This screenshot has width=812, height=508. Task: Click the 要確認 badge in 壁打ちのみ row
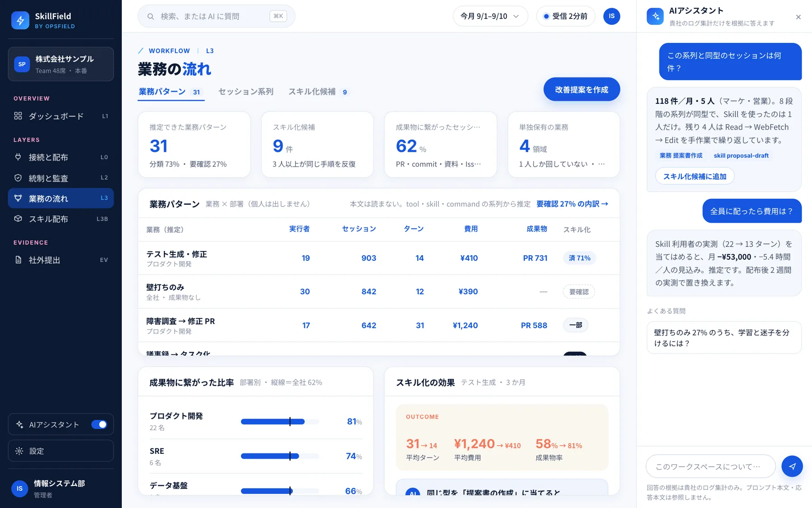(x=579, y=292)
